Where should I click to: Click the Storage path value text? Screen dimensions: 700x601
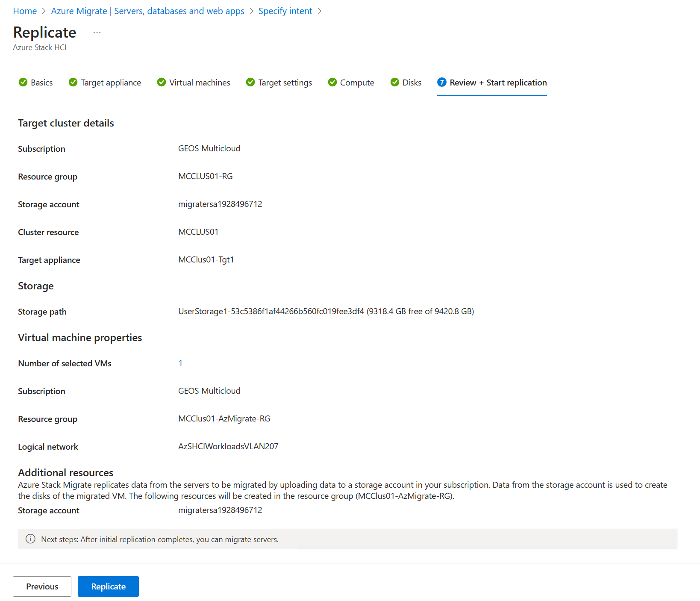326,311
